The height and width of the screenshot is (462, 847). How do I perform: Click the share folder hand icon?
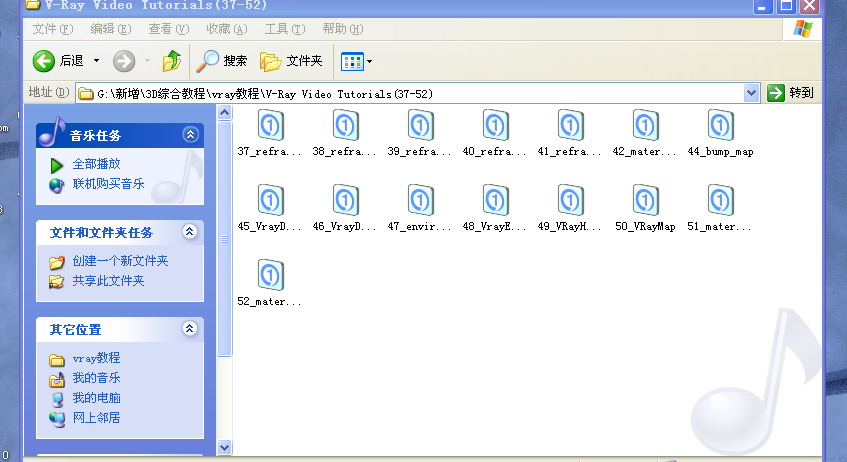tap(56, 282)
